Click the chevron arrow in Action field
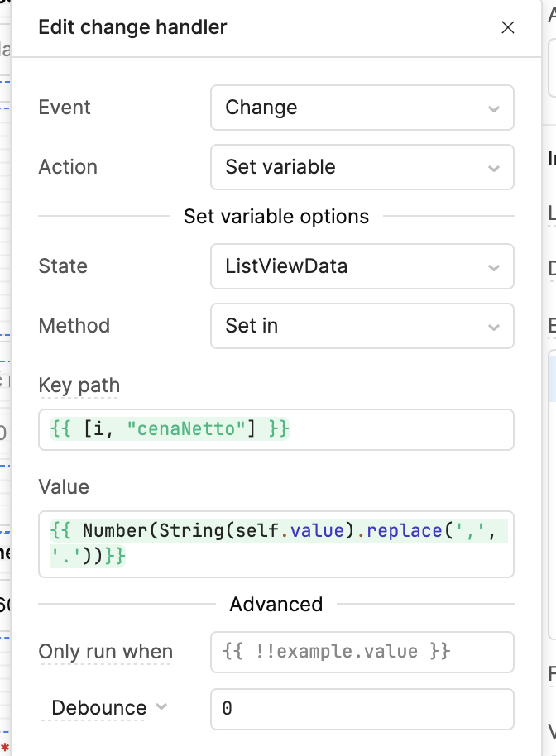The image size is (556, 756). click(494, 168)
